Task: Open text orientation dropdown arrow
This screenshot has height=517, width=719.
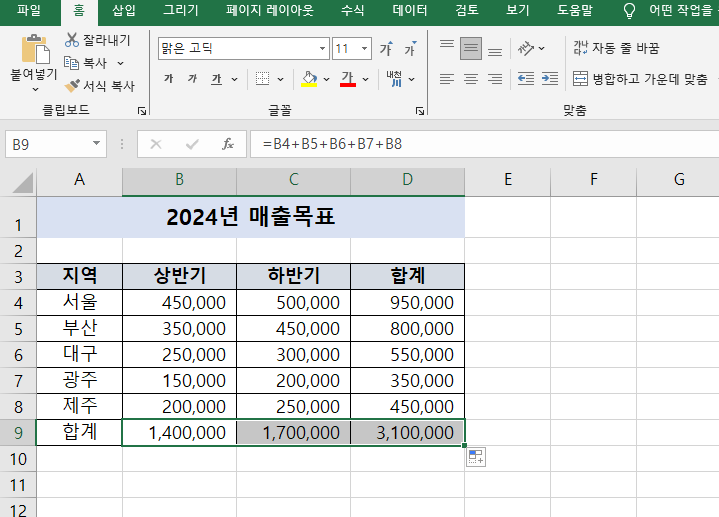Action: pyautogui.click(x=542, y=48)
